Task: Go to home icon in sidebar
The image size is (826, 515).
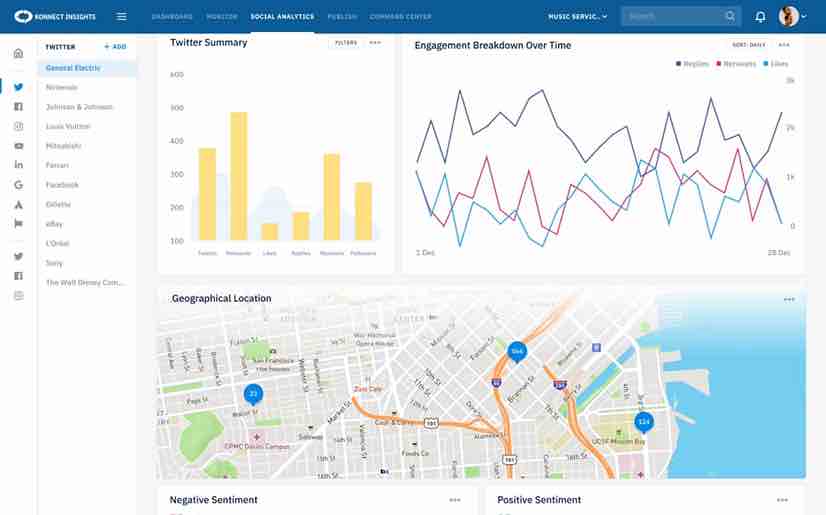Action: 18,53
